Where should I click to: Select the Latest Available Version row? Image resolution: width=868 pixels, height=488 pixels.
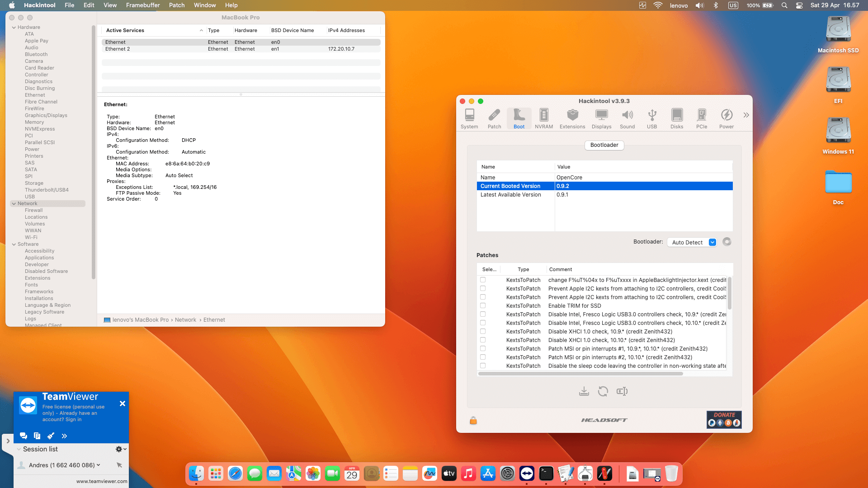tap(604, 195)
